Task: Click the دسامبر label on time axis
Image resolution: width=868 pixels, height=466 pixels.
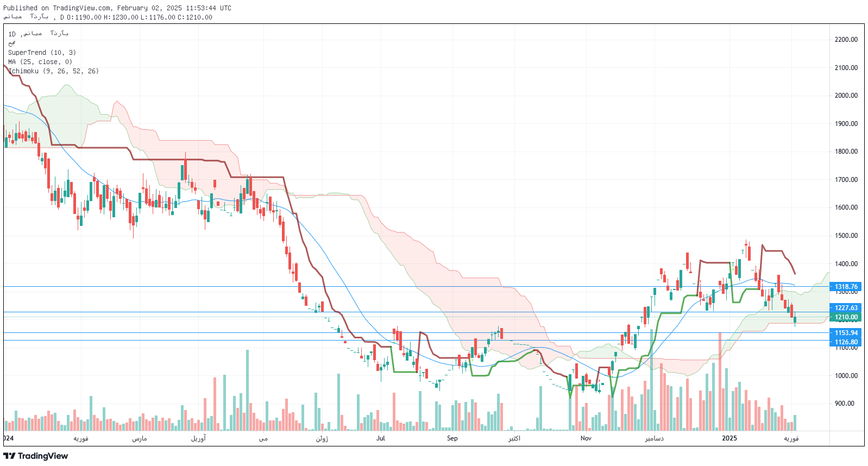Action: (x=654, y=438)
